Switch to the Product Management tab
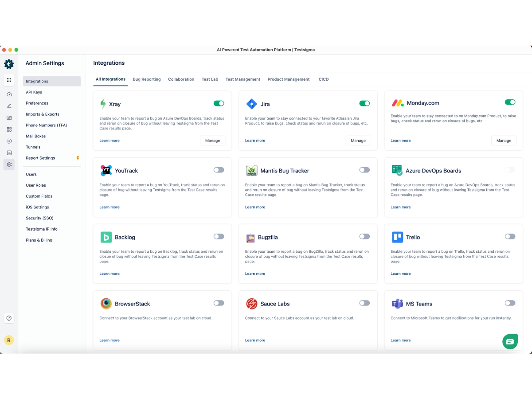The width and height of the screenshot is (532, 399). pos(289,79)
